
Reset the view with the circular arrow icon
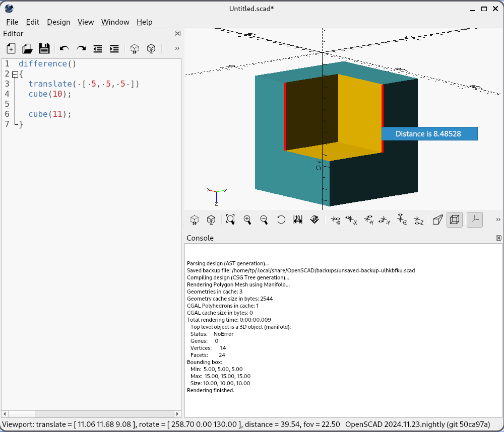(x=281, y=220)
